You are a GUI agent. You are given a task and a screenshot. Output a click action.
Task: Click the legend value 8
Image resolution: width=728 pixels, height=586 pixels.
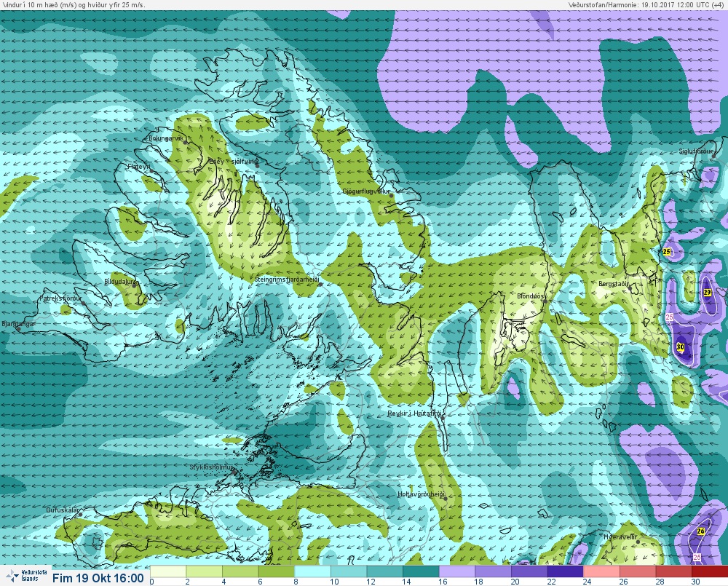(296, 582)
